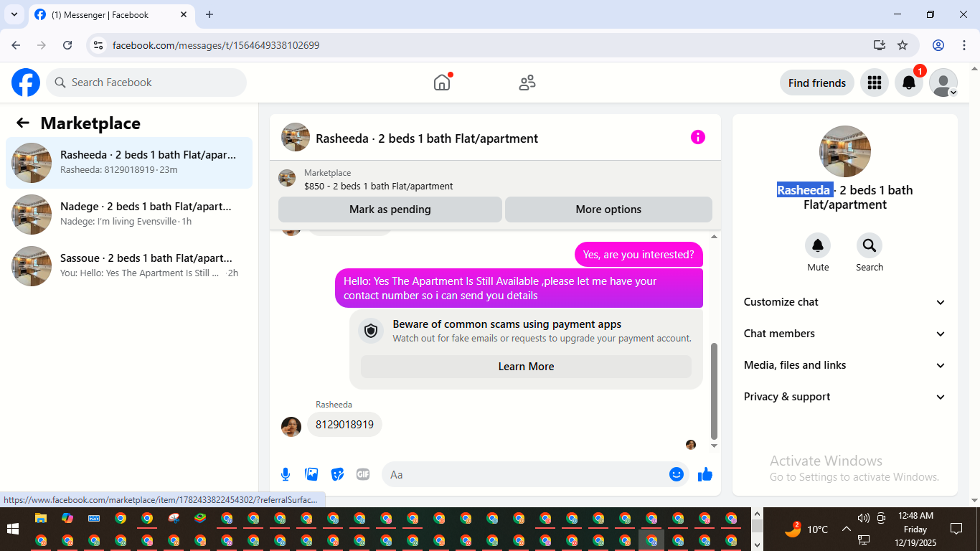
Task: Open Chrome three-dot menu
Action: coord(963,45)
